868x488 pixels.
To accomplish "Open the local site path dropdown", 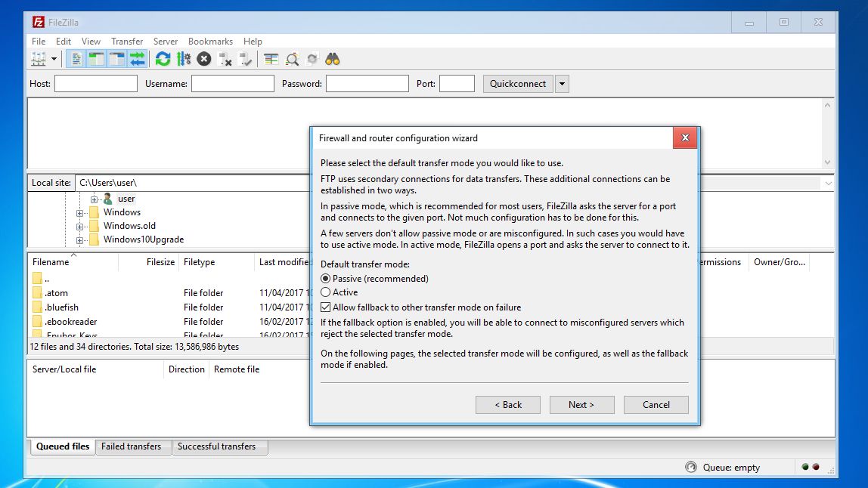I will coord(828,182).
